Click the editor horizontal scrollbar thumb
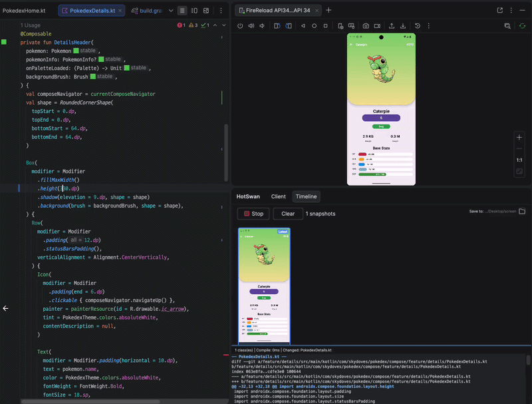 90,401
